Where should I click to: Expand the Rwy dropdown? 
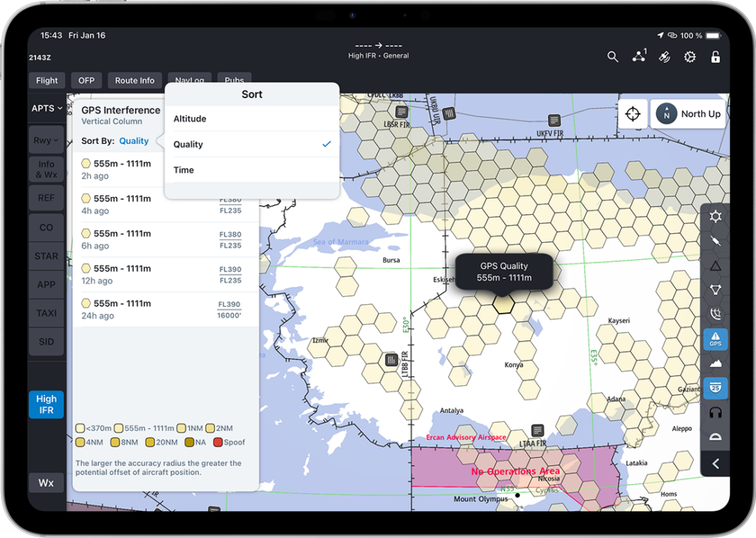tap(47, 140)
